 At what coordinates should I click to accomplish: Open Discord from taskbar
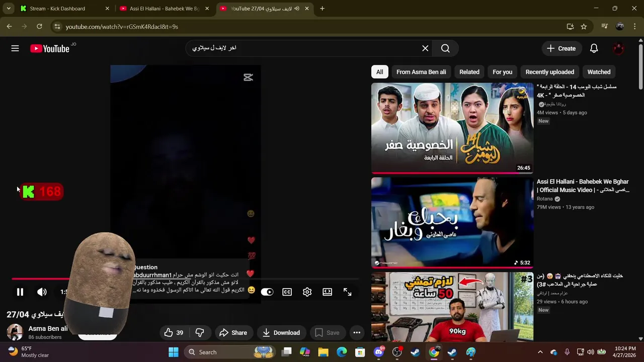[379, 352]
